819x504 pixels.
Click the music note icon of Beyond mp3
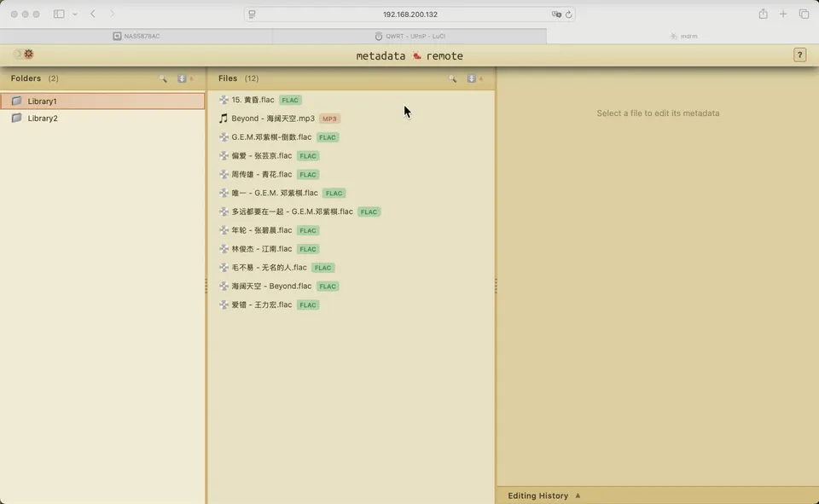pyautogui.click(x=224, y=119)
